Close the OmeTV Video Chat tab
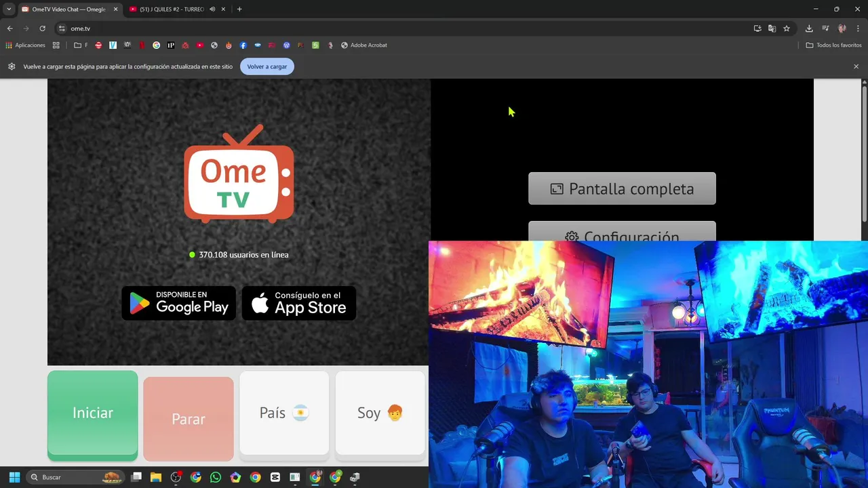The width and height of the screenshot is (868, 488). click(x=115, y=9)
